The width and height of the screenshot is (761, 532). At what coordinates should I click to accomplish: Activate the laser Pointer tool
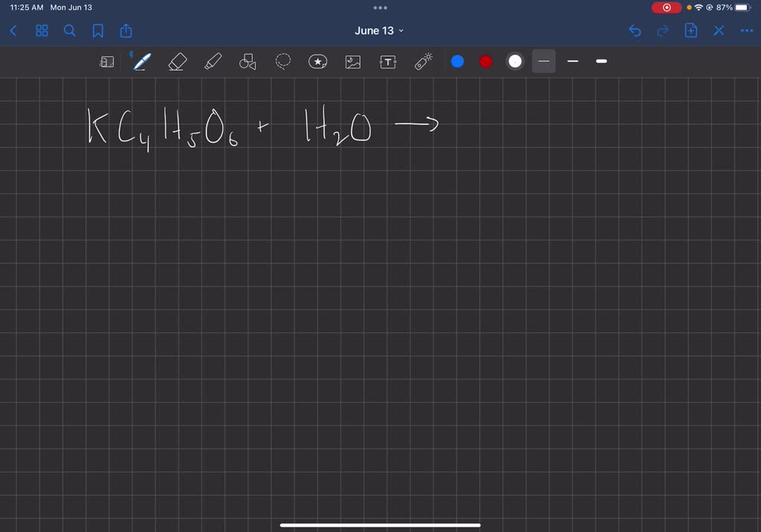pyautogui.click(x=423, y=62)
